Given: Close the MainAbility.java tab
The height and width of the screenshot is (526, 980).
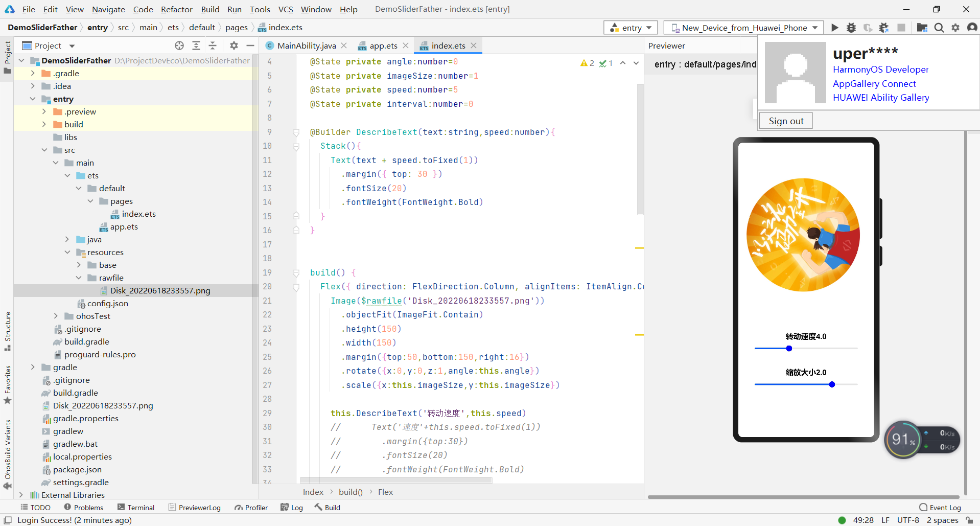Looking at the screenshot, I should [x=344, y=45].
